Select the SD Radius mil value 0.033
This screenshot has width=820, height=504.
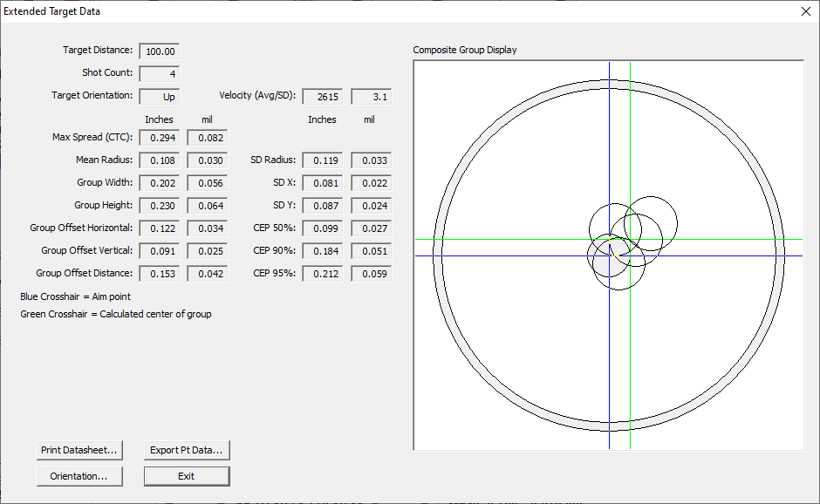click(x=372, y=160)
